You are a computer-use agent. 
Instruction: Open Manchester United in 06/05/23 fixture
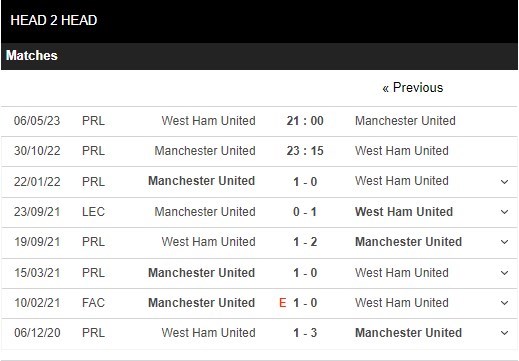coord(405,121)
